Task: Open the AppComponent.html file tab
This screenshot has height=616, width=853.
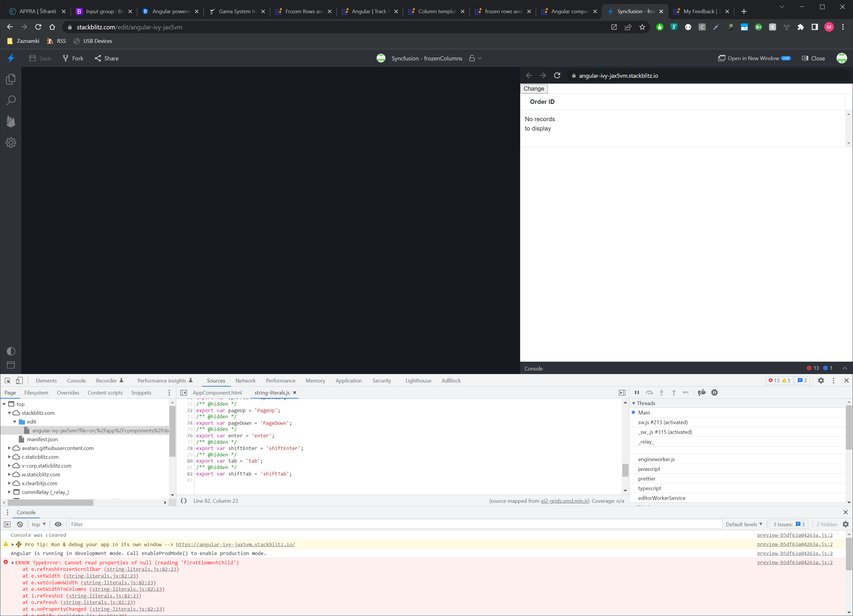Action: (217, 392)
